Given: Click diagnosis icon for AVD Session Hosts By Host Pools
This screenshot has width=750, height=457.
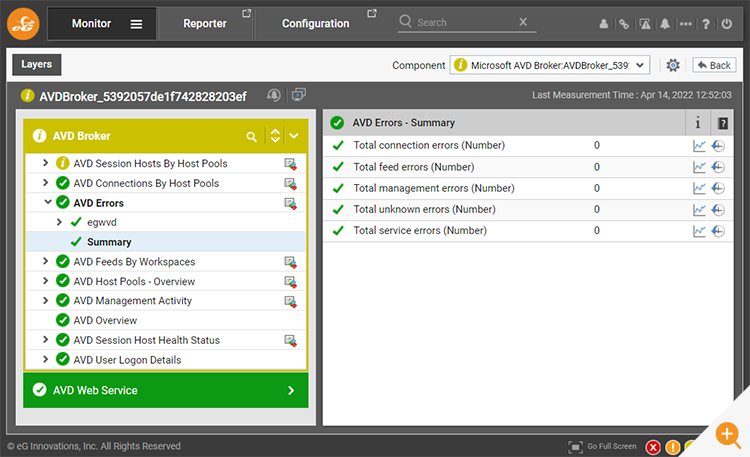Looking at the screenshot, I should (x=290, y=164).
